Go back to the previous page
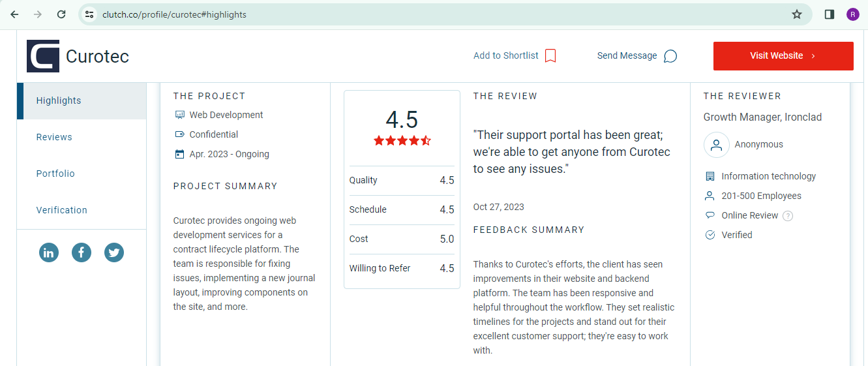Screen dimensions: 868x366 [x=14, y=14]
